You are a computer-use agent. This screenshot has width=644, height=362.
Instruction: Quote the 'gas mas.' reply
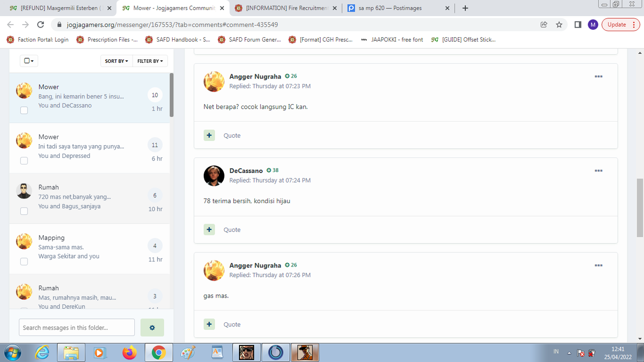[x=232, y=324]
